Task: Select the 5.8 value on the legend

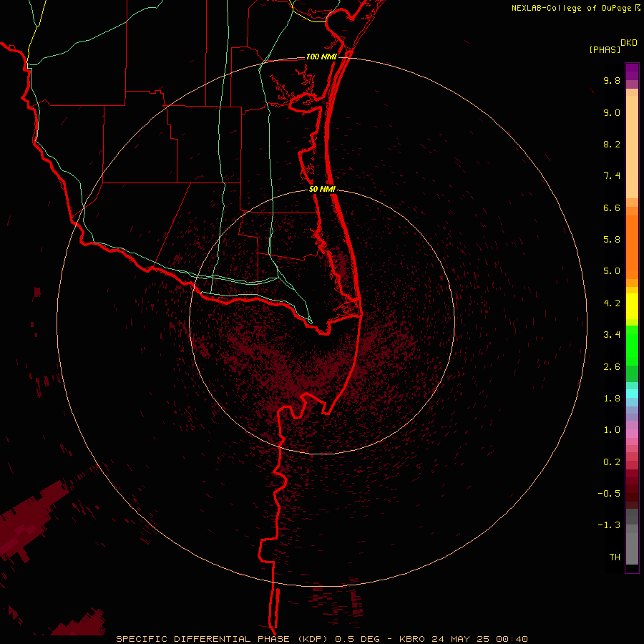Action: 612,240
